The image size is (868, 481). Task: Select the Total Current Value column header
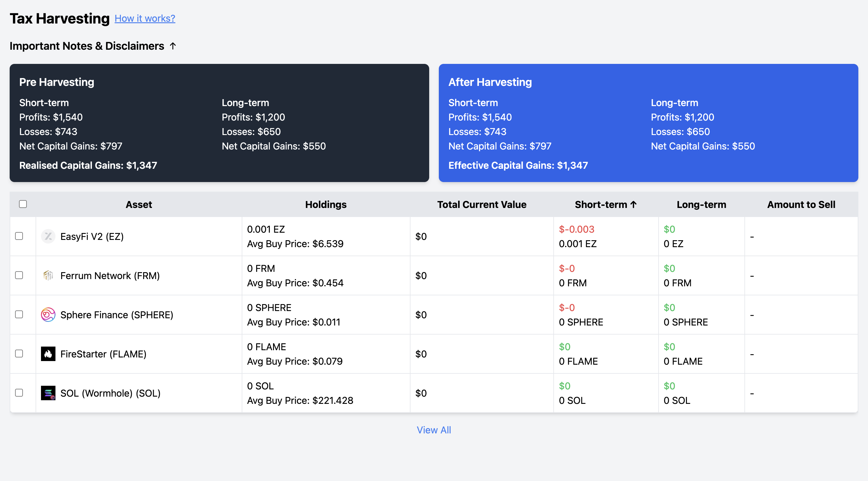tap(482, 204)
